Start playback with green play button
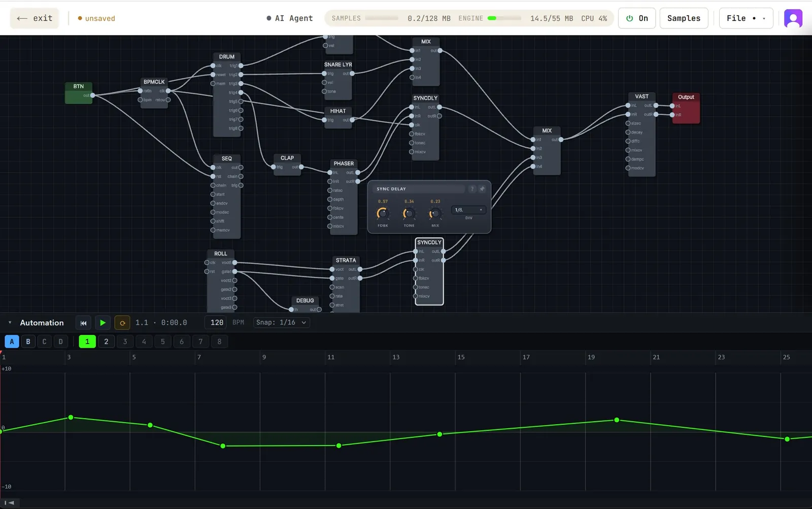This screenshot has height=509, width=812. (103, 323)
